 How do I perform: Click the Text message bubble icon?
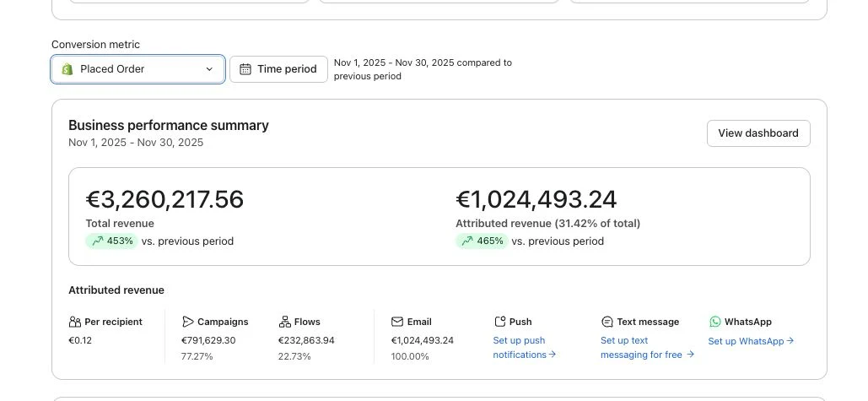tap(607, 322)
